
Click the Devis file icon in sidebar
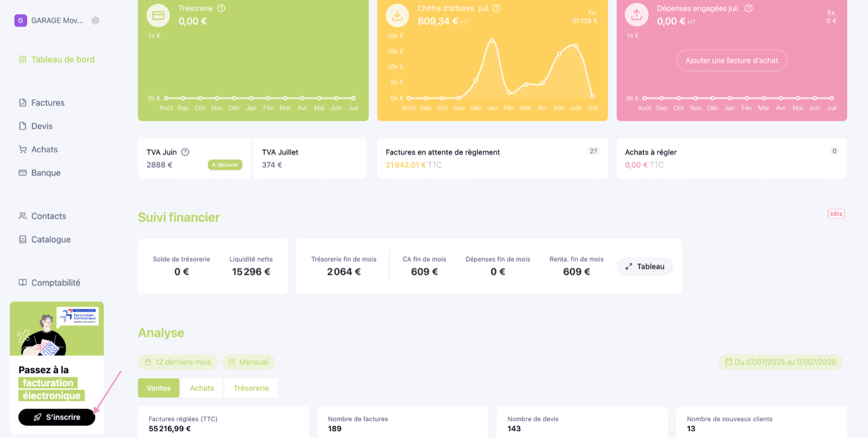pyautogui.click(x=23, y=126)
